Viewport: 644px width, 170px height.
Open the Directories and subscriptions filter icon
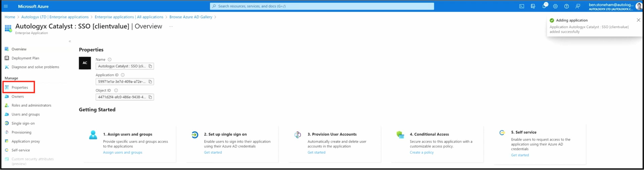point(533,6)
